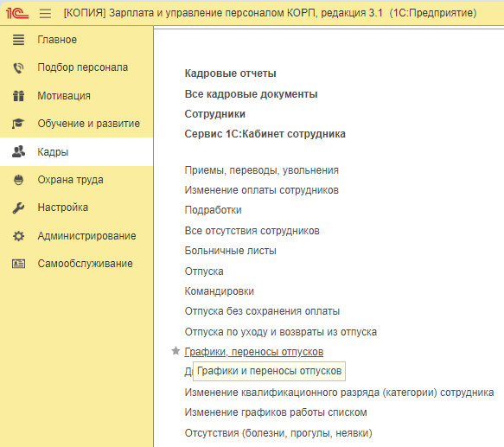The image size is (504, 447).
Task: Toggle favorite star next to Графики, переносы отпусков
Action: [x=175, y=351]
